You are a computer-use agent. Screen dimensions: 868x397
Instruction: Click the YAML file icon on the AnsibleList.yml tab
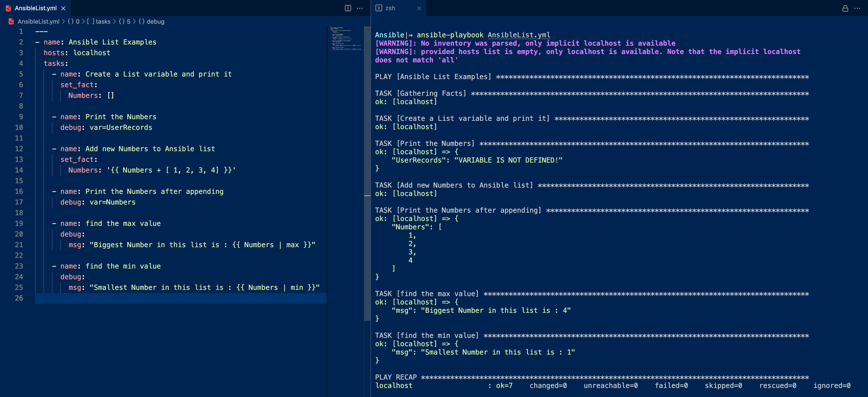pyautogui.click(x=8, y=8)
